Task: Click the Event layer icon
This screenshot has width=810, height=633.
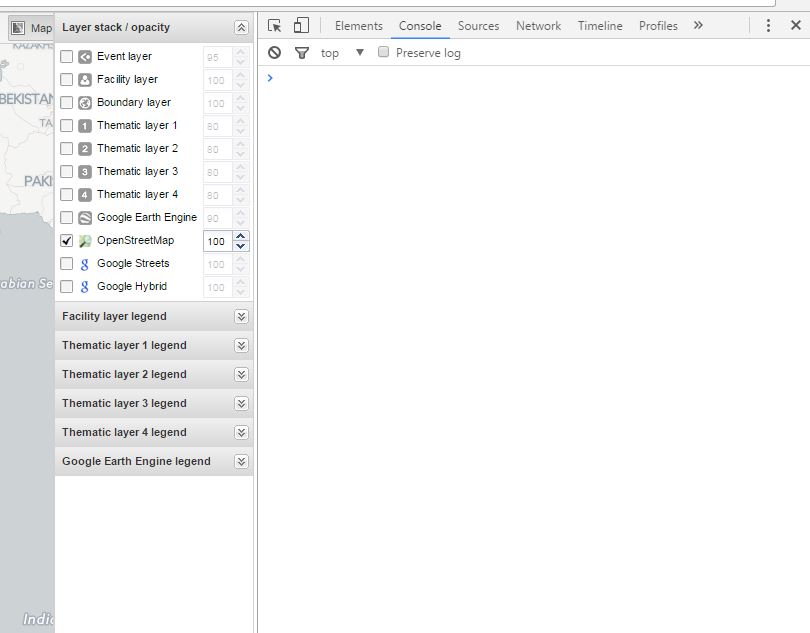Action: pos(85,57)
